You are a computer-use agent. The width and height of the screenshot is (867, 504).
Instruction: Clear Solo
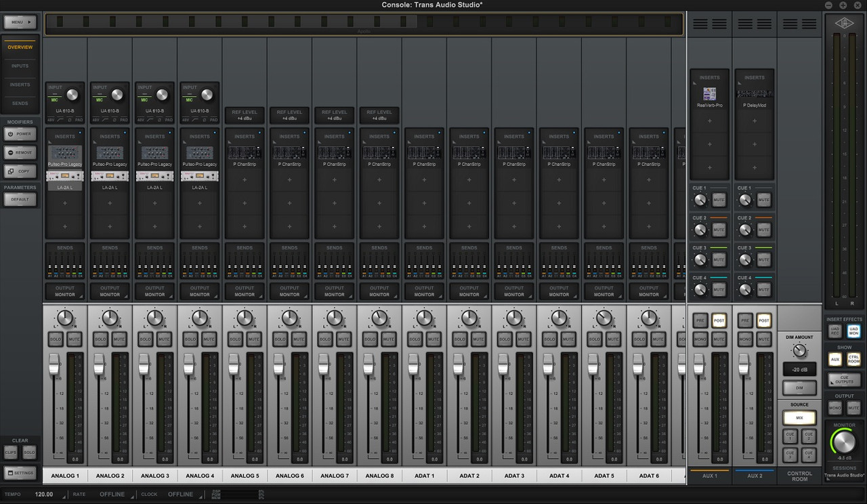click(x=29, y=453)
